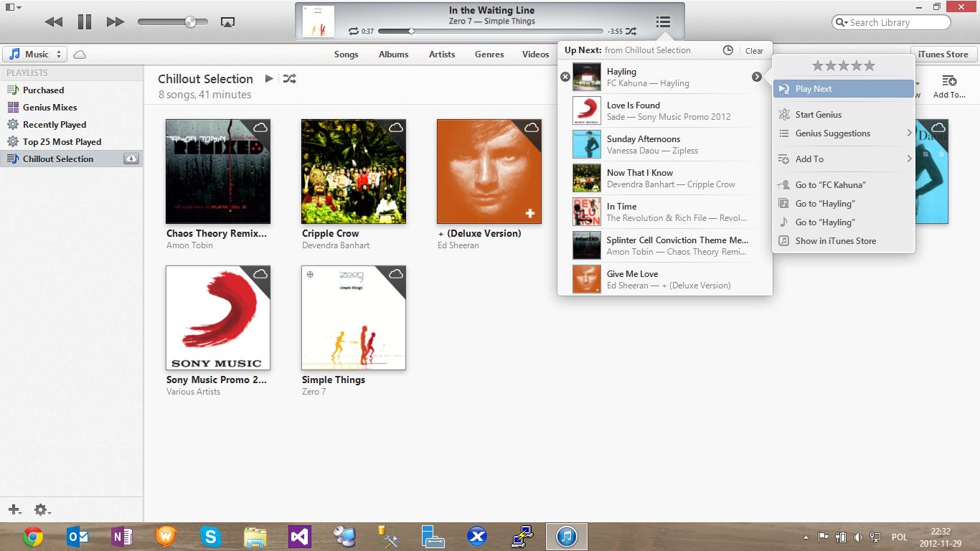The width and height of the screenshot is (980, 551).
Task: Adjust the volume slider
Action: 174,22
